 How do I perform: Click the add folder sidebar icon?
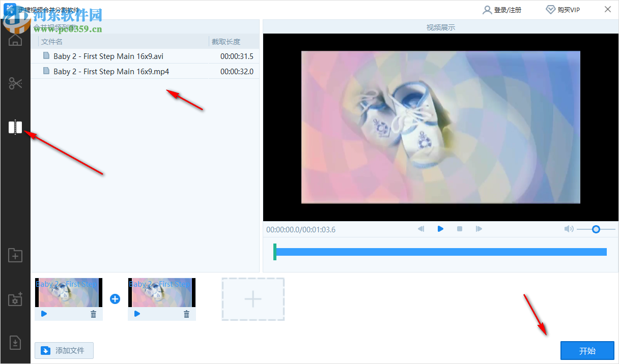point(15,255)
